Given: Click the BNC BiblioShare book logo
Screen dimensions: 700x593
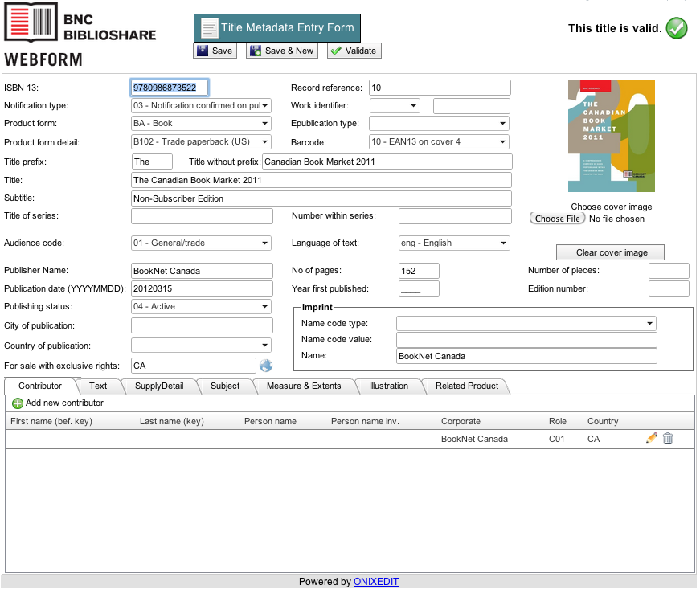Looking at the screenshot, I should (x=31, y=22).
